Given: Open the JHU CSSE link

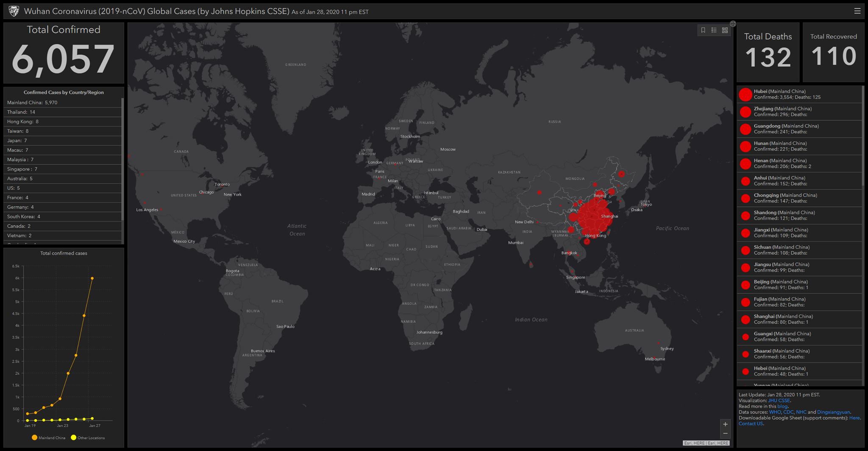Looking at the screenshot, I should [779, 401].
